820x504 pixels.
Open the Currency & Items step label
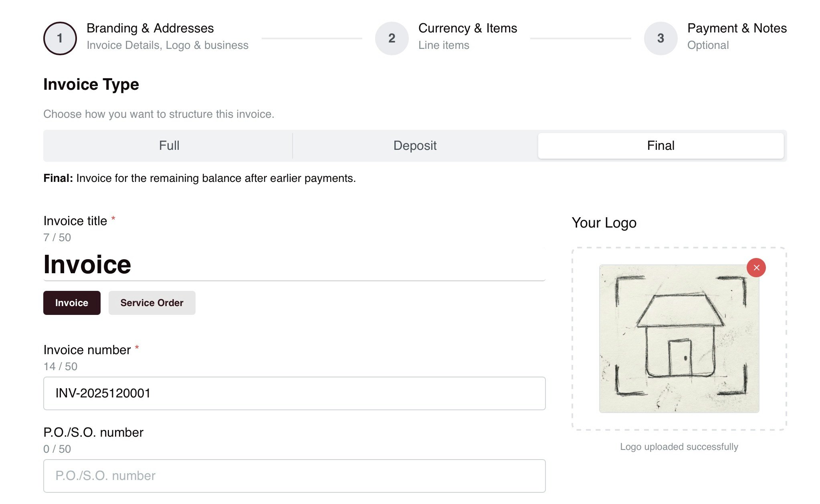click(467, 28)
